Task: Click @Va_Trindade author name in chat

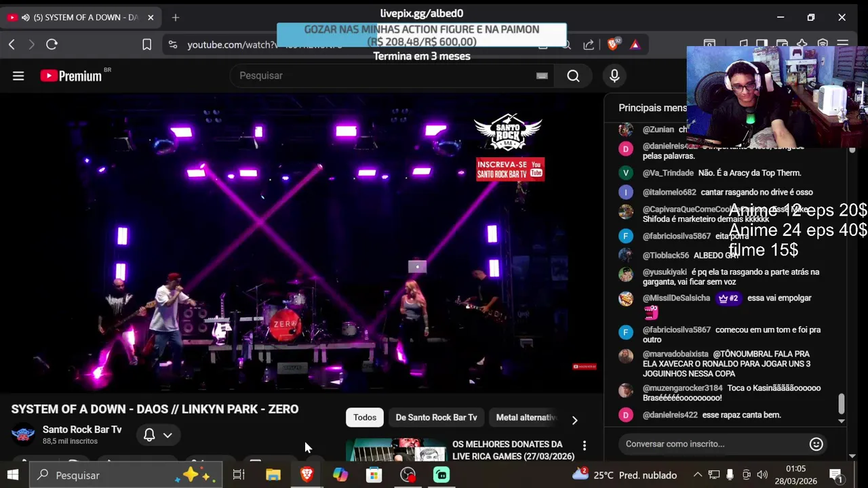Action: click(x=668, y=173)
